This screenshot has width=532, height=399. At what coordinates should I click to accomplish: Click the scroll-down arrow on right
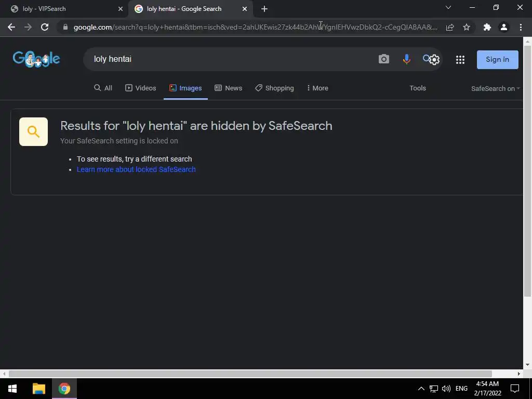(528, 365)
